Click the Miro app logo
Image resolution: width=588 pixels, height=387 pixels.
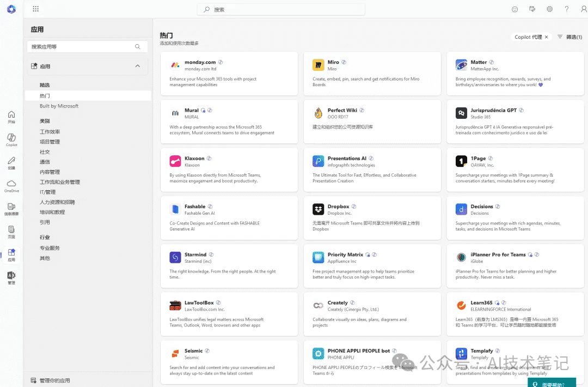coord(318,65)
